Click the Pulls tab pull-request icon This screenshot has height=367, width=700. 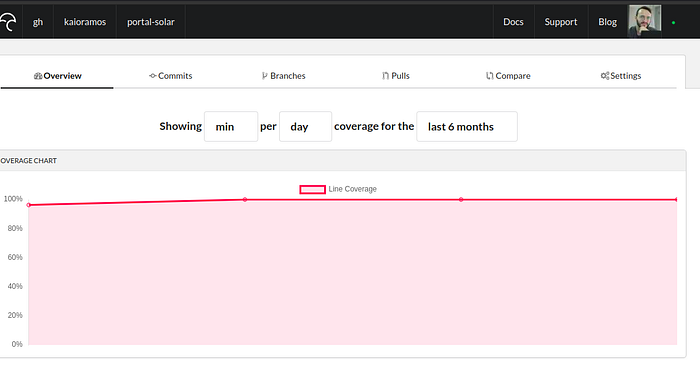pyautogui.click(x=385, y=76)
